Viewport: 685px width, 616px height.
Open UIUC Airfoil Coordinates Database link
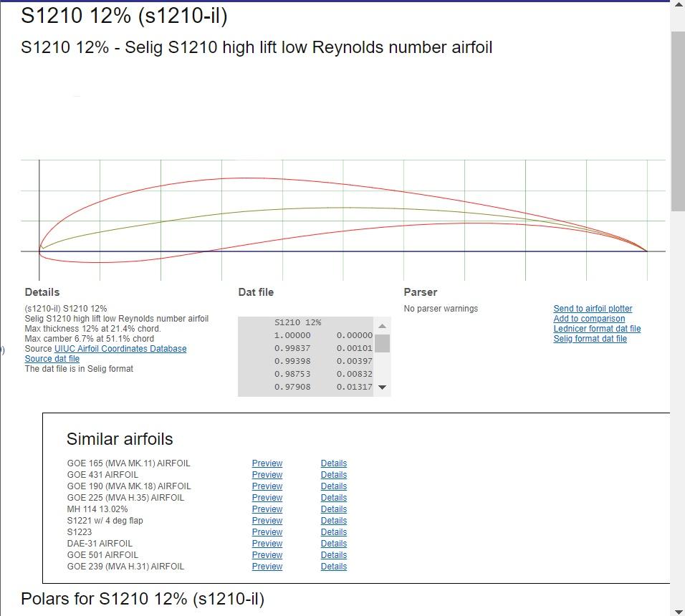(120, 349)
